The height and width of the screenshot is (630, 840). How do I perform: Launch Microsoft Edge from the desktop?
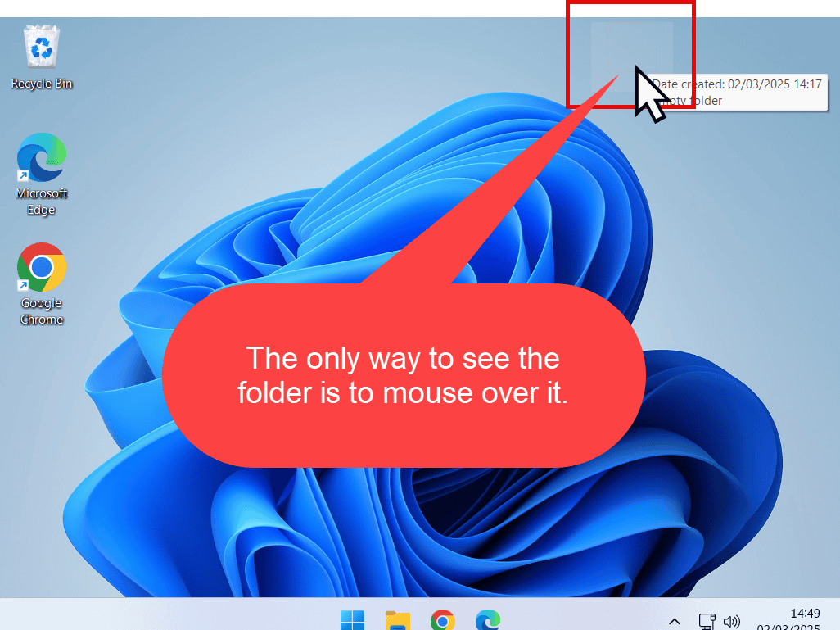coord(41,156)
